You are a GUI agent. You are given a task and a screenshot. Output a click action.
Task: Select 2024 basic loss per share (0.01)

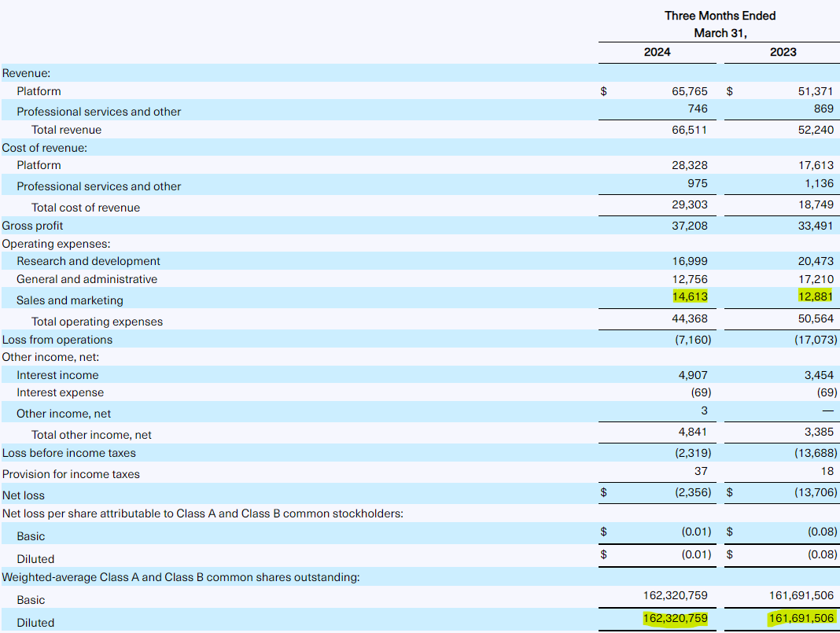click(696, 532)
